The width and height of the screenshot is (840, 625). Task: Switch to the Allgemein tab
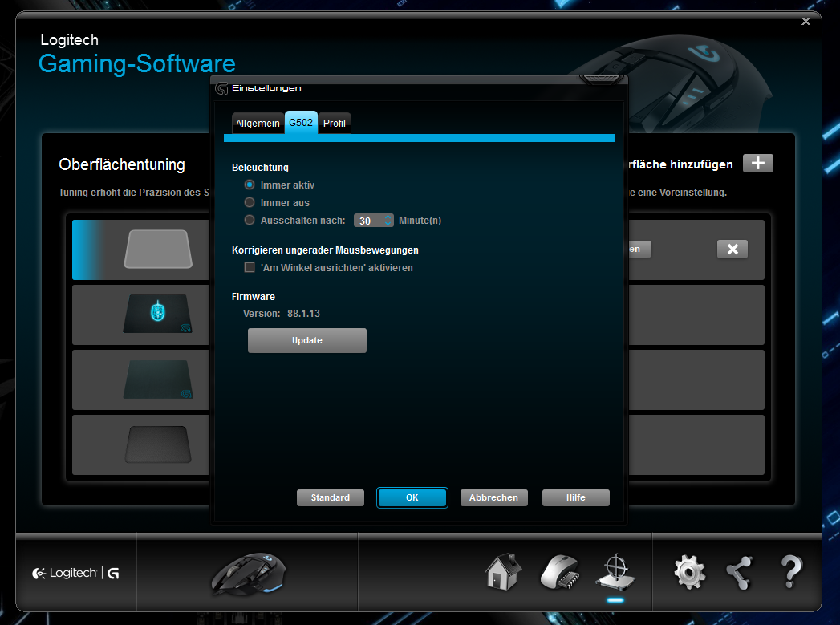click(258, 124)
